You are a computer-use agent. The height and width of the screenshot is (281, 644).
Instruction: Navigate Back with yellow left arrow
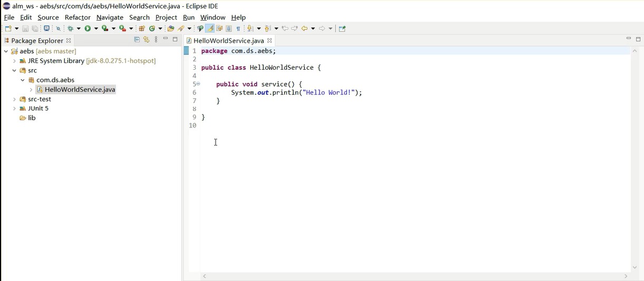[304, 29]
